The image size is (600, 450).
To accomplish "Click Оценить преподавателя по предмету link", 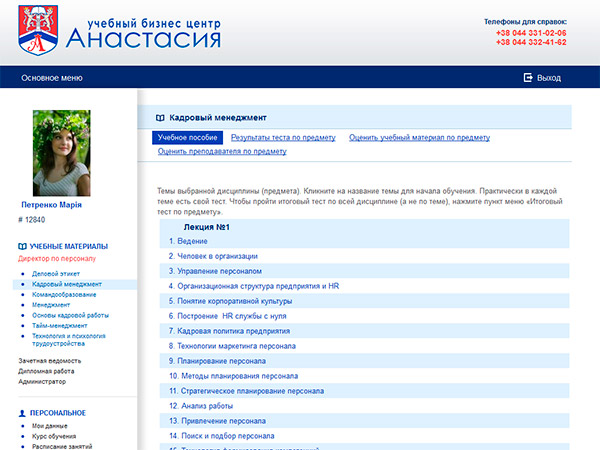I will coord(222,152).
